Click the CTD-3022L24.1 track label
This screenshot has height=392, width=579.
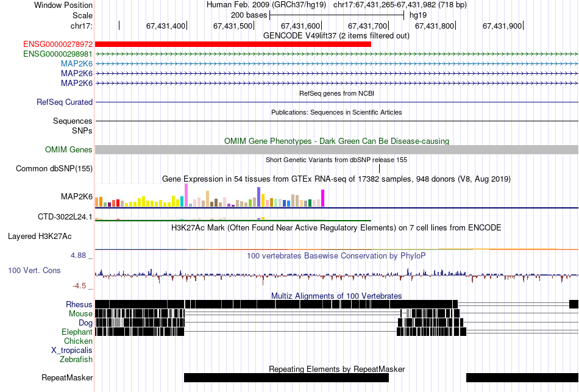pyautogui.click(x=65, y=217)
